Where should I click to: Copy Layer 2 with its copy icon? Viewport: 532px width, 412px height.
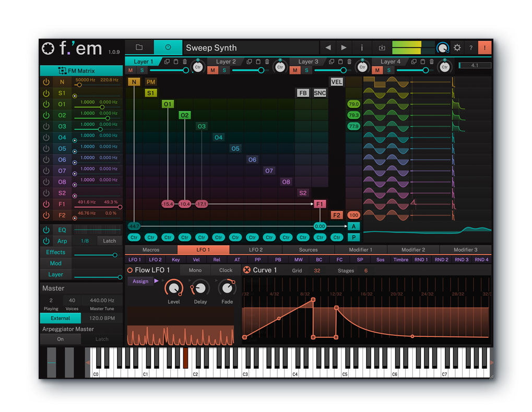[249, 62]
